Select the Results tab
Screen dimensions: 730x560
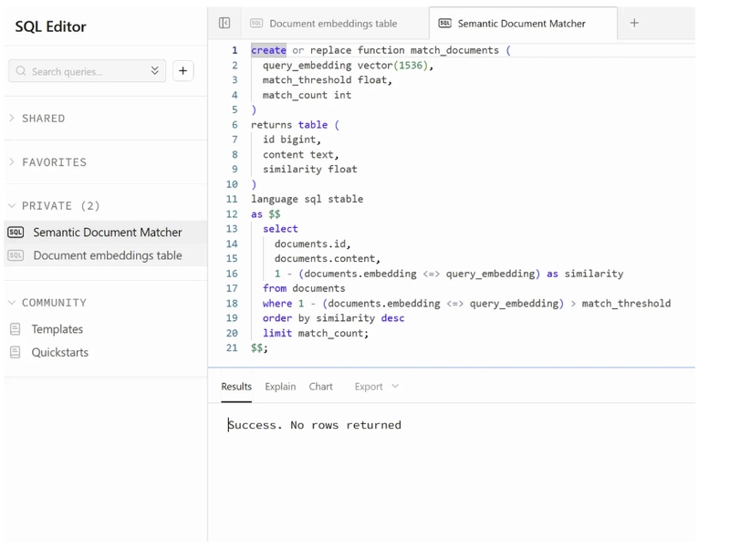tap(236, 387)
